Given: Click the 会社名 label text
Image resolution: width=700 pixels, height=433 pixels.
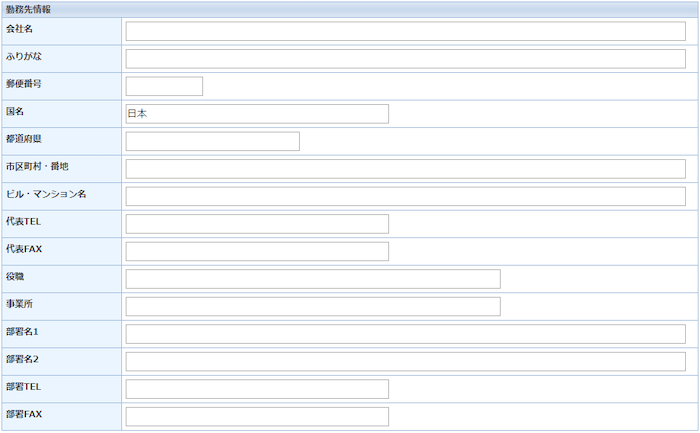Looking at the screenshot, I should tap(20, 29).
